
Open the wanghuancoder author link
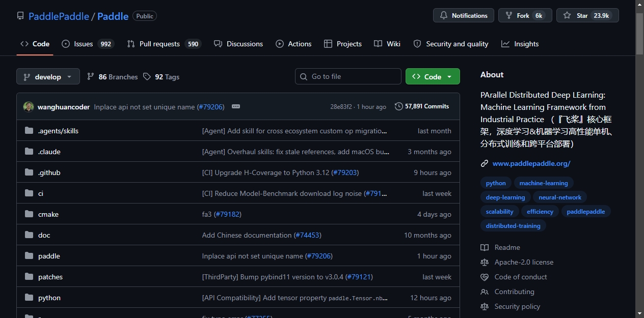[64, 107]
